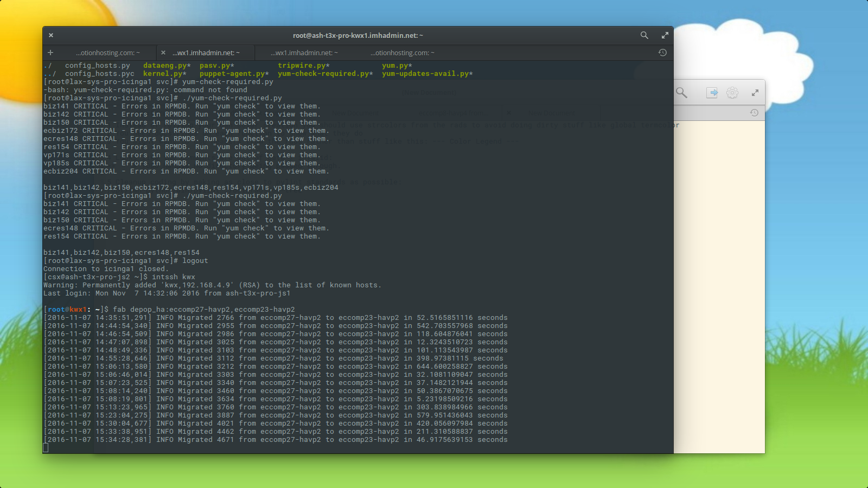The width and height of the screenshot is (868, 488).
Task: Open closed-tab history in the terminal tab bar
Action: [x=662, y=53]
